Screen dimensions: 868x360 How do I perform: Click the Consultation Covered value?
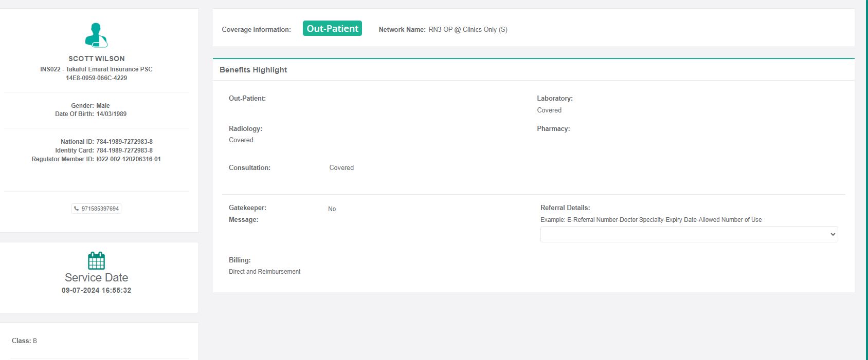tap(341, 168)
